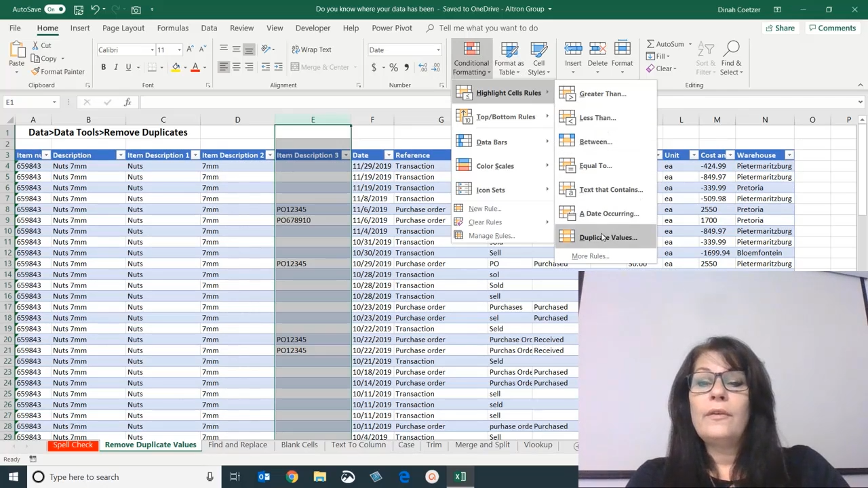The width and height of the screenshot is (868, 488).
Task: Click the Cut scissors command
Action: (41, 45)
